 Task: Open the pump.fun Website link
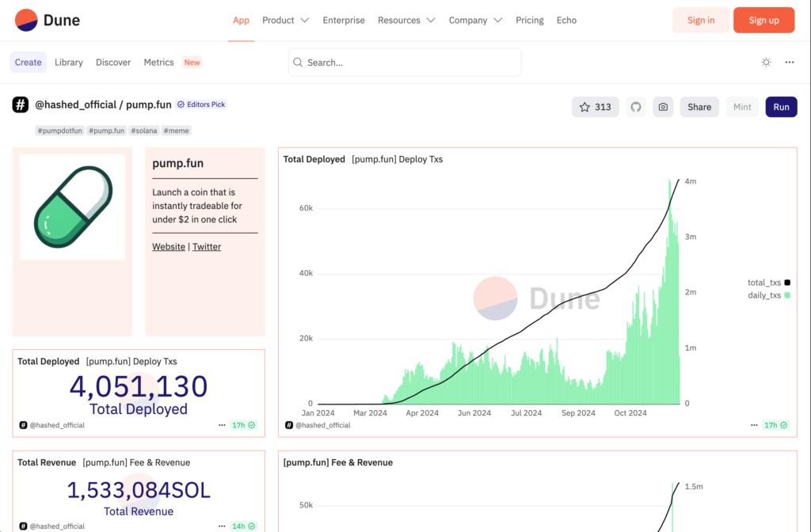169,247
